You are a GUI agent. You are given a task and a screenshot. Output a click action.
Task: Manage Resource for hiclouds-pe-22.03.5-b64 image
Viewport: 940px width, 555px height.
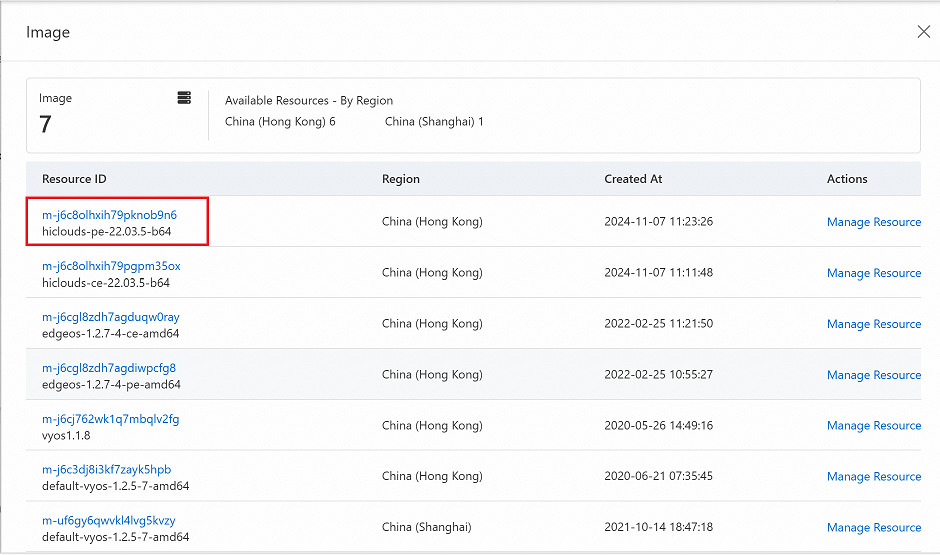tap(873, 222)
